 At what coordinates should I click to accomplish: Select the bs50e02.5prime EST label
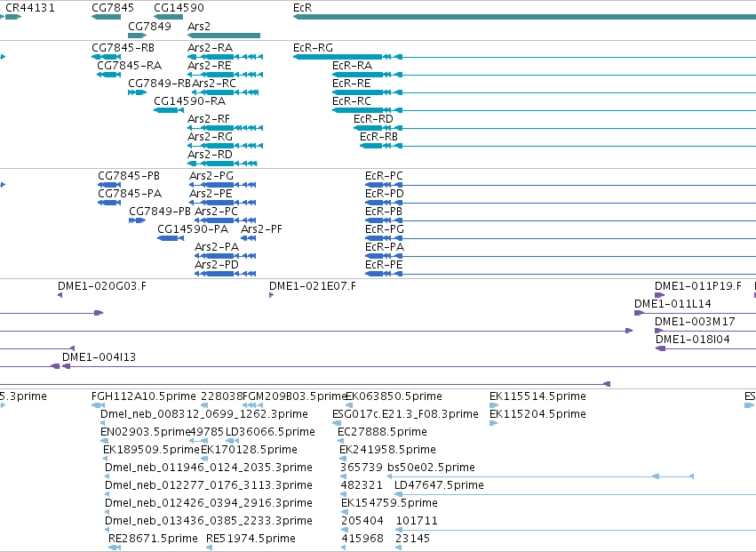point(431,468)
